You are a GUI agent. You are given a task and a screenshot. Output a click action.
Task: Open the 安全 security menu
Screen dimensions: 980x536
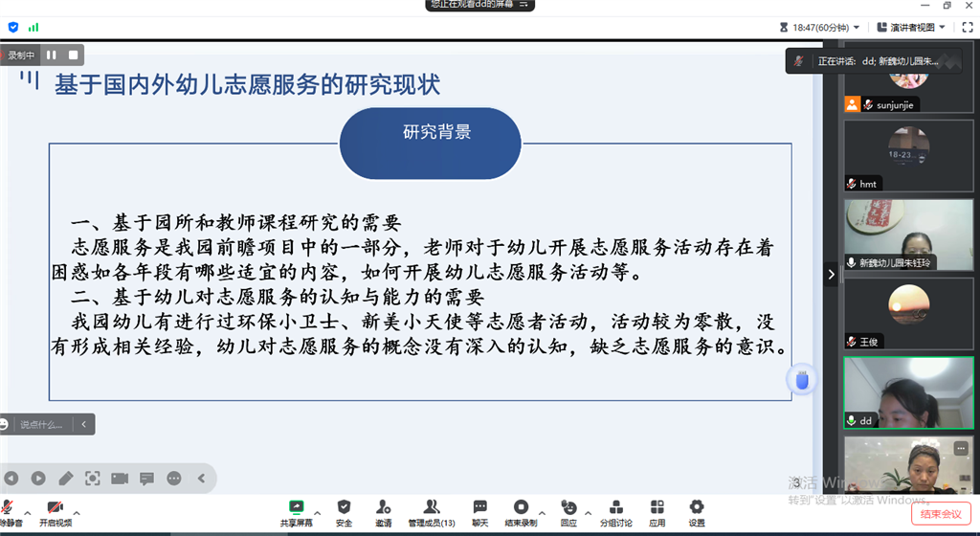[344, 514]
